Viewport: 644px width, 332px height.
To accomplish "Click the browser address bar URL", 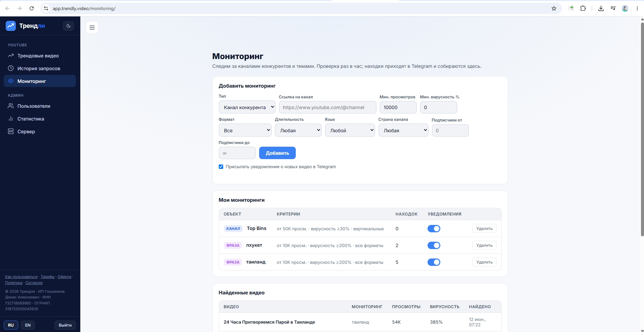I will [84, 8].
